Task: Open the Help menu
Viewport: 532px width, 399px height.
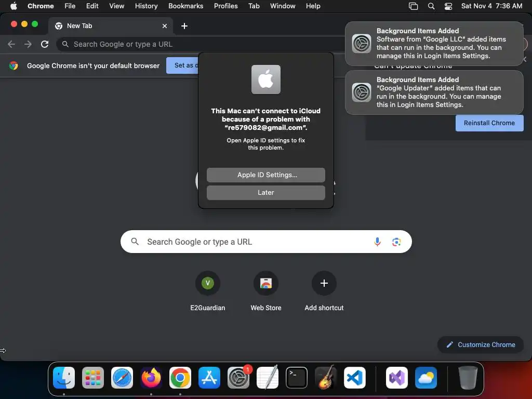Action: [313, 6]
